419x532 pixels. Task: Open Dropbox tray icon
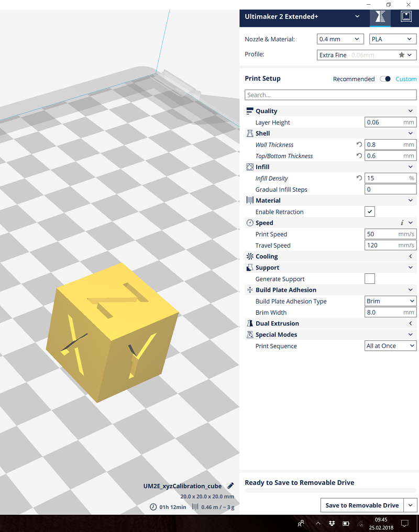coord(332,524)
